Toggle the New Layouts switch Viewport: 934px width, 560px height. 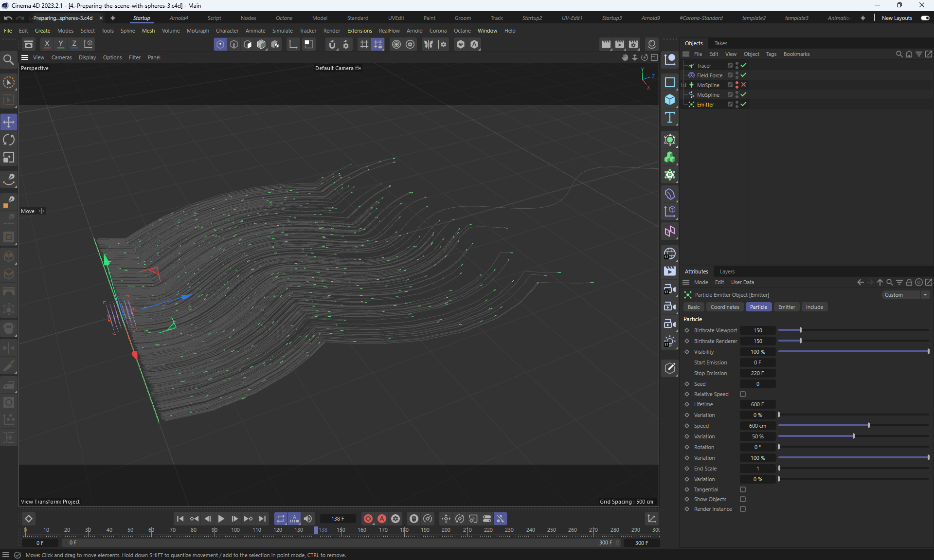925,18
